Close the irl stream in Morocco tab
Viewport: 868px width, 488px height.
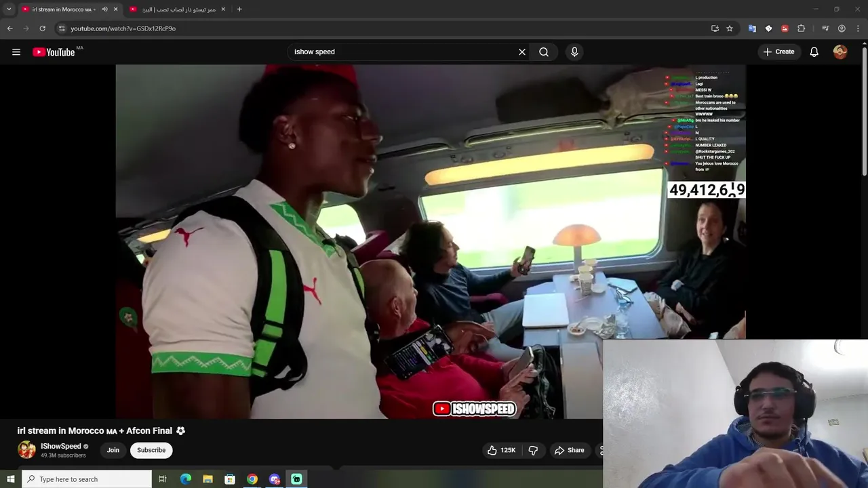click(x=115, y=9)
